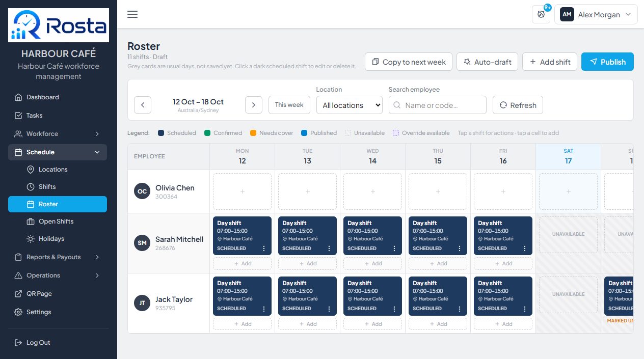Viewport: 644px width, 359px height.
Task: Select Olivia Chen's OC avatar
Action: coord(142,191)
